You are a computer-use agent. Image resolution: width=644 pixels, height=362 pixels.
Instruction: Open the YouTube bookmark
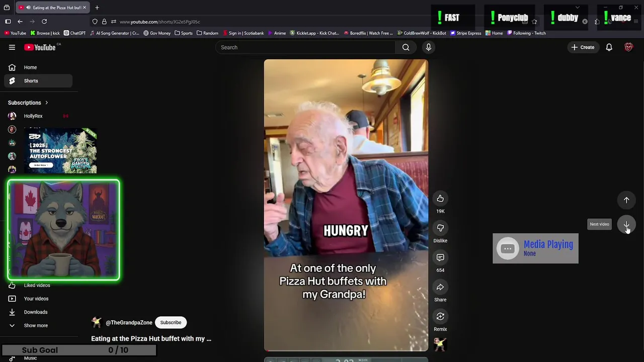pyautogui.click(x=15, y=33)
